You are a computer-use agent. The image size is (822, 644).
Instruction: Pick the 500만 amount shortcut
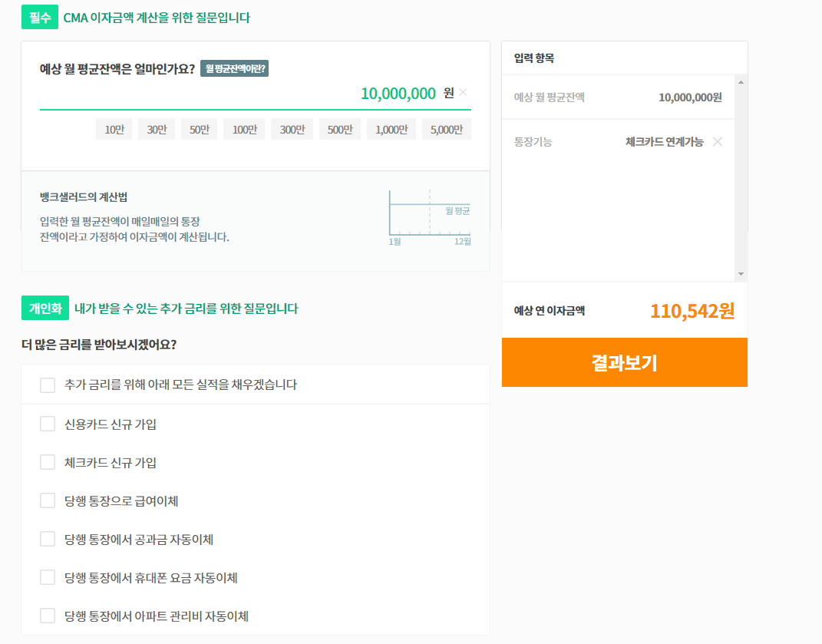pyautogui.click(x=340, y=130)
